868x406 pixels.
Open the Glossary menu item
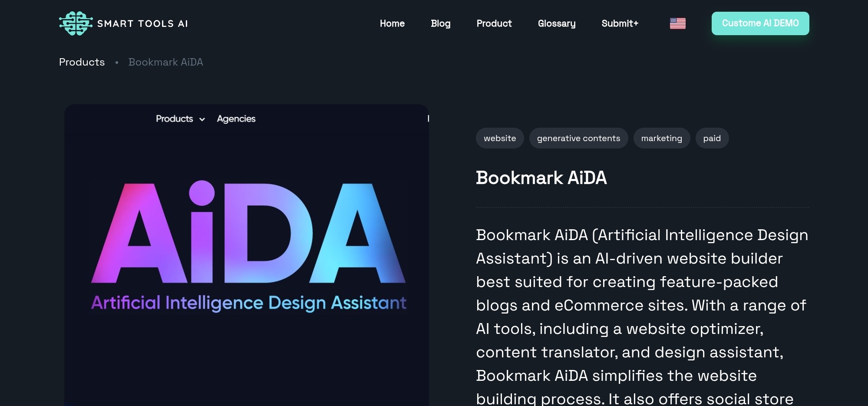(x=557, y=23)
